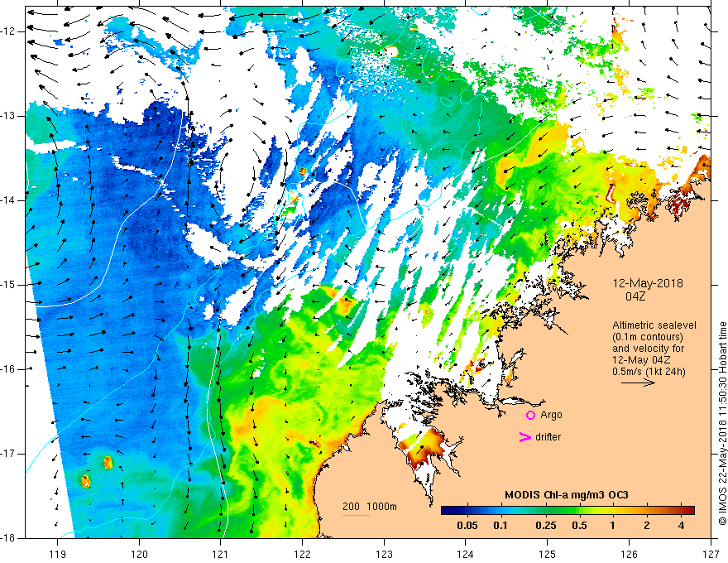Click latitude axis label -12

point(8,31)
